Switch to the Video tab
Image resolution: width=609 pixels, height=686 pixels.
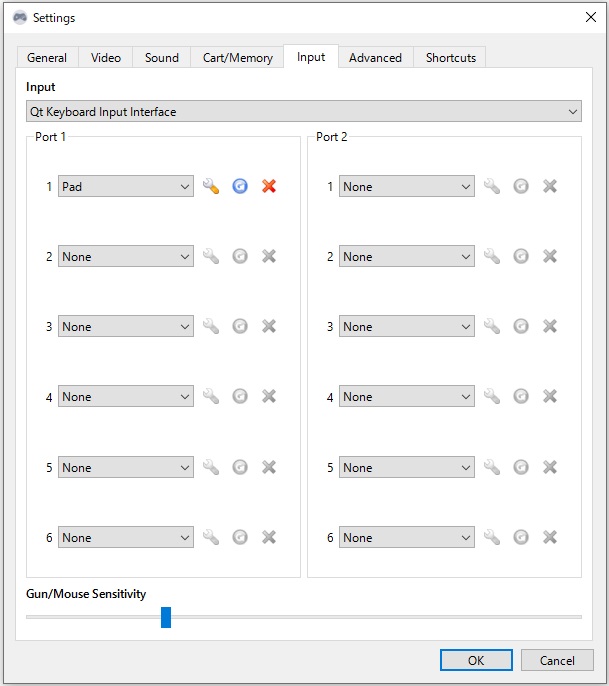[x=106, y=58]
